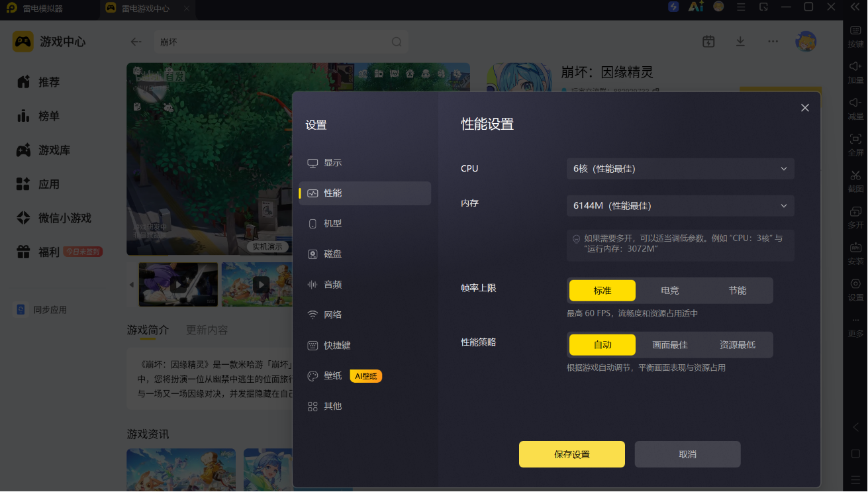Click the window-with-arrow icon in the title bar
This screenshot has height=492, width=868.
point(763,7)
